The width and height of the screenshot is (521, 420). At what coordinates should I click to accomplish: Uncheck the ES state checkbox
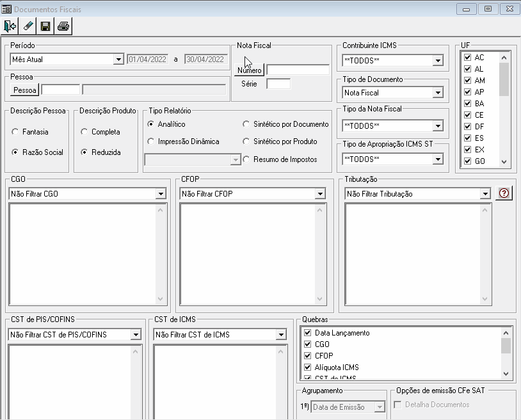467,138
